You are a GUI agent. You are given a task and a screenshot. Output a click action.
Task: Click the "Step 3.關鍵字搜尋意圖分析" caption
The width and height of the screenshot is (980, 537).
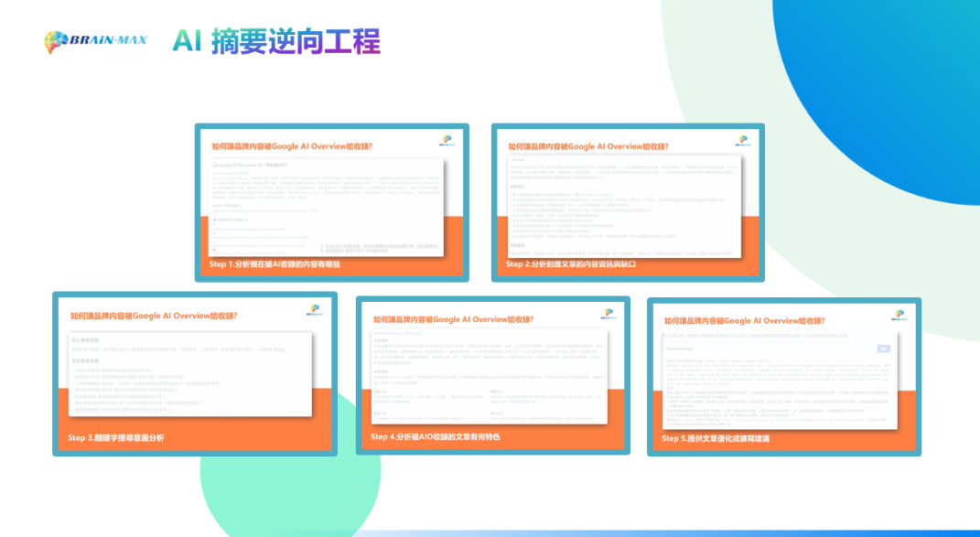click(x=116, y=438)
